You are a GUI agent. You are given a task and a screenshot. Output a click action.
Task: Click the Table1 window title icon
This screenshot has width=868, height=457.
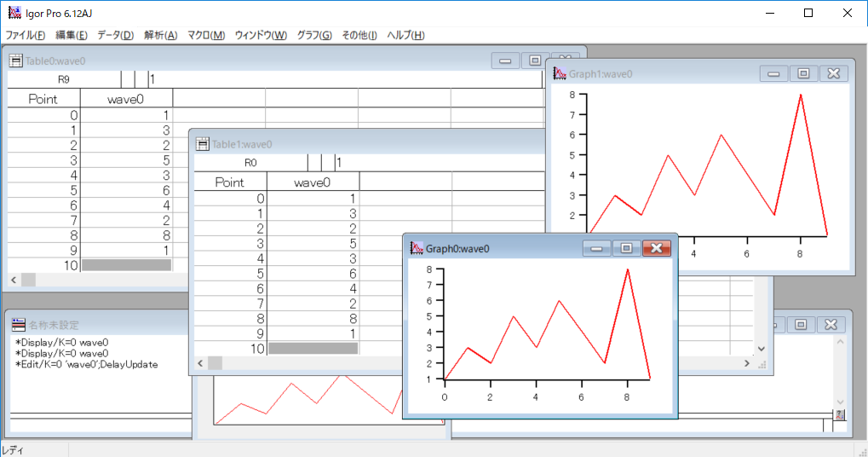click(203, 144)
